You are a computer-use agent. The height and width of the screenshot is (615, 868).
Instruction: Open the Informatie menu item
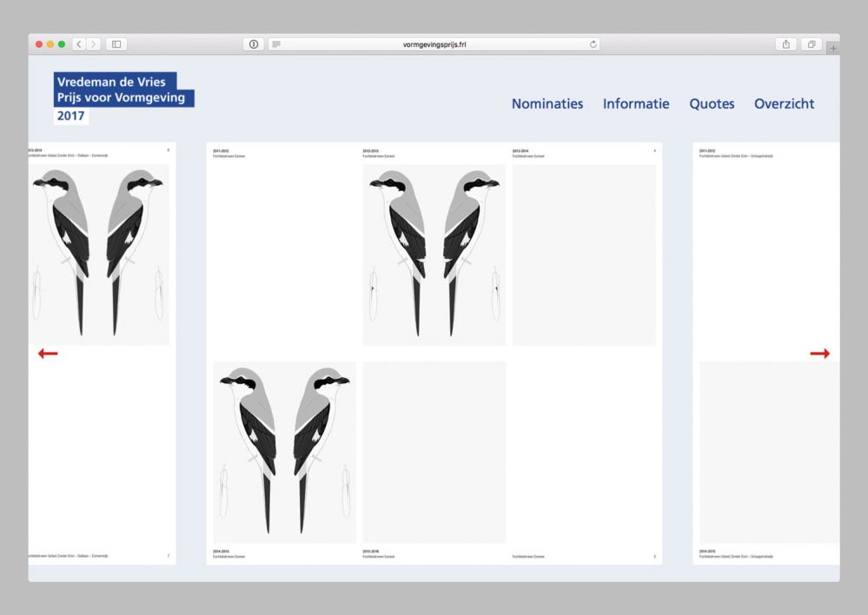(x=636, y=103)
